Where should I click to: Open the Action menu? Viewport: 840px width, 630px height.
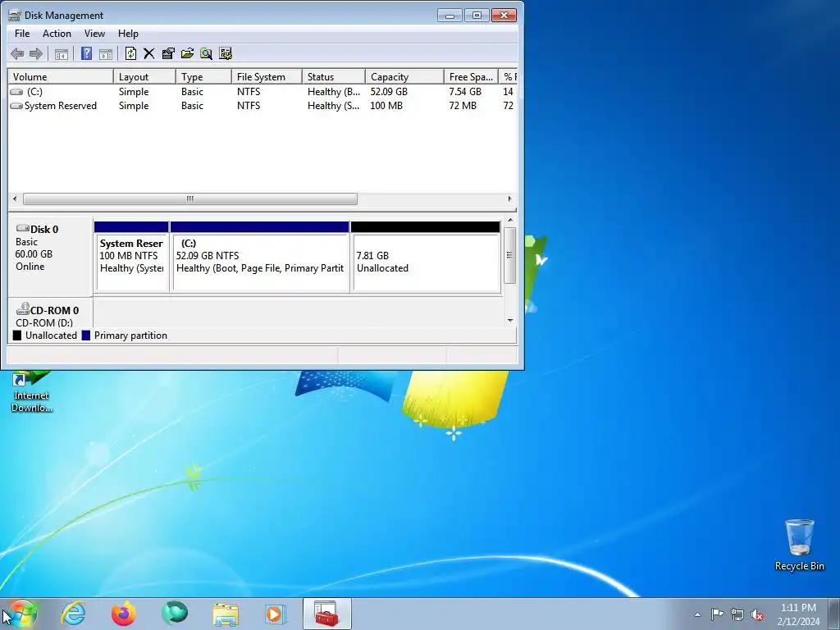point(57,33)
